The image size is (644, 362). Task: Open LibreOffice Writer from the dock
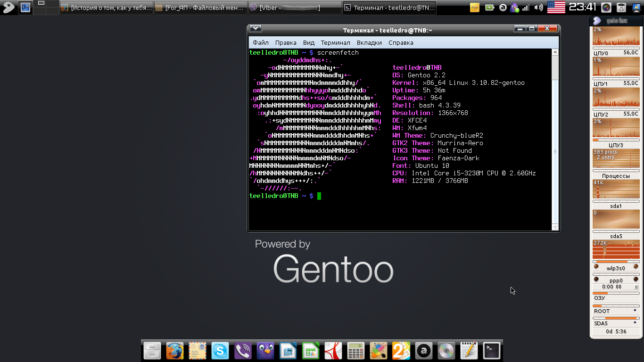tap(288, 351)
